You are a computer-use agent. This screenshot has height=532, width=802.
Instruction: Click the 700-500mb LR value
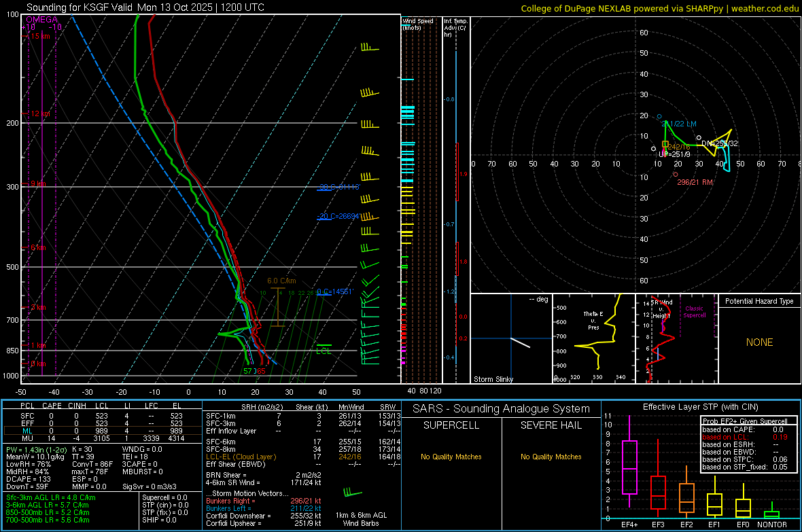48,520
